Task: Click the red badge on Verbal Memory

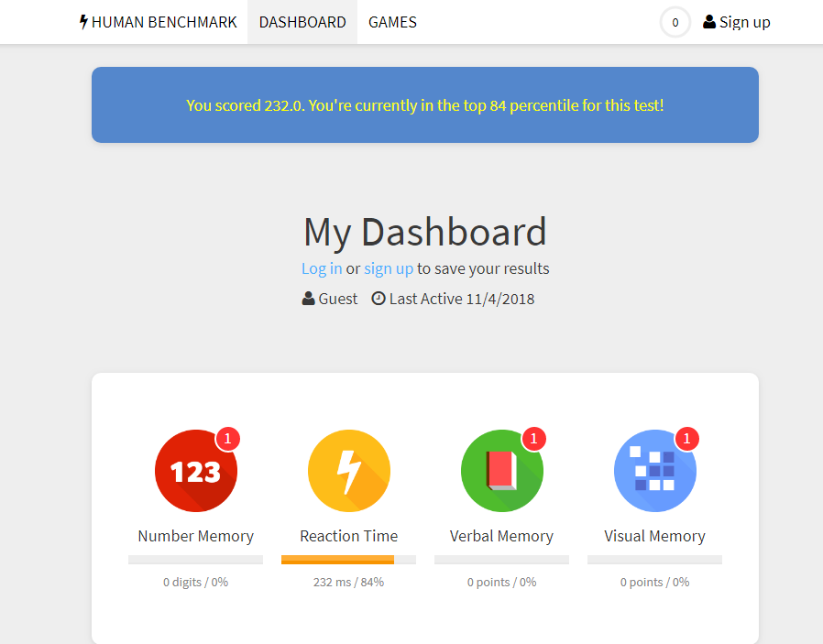Action: 533,439
